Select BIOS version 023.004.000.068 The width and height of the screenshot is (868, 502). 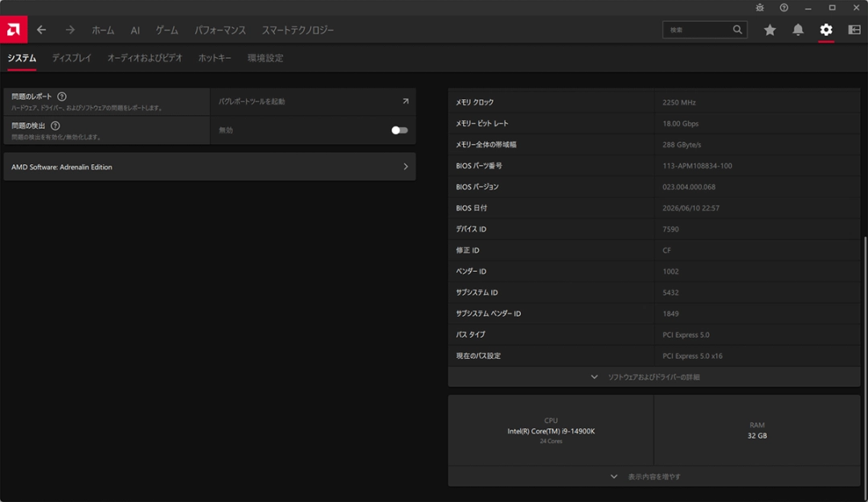[x=689, y=187]
